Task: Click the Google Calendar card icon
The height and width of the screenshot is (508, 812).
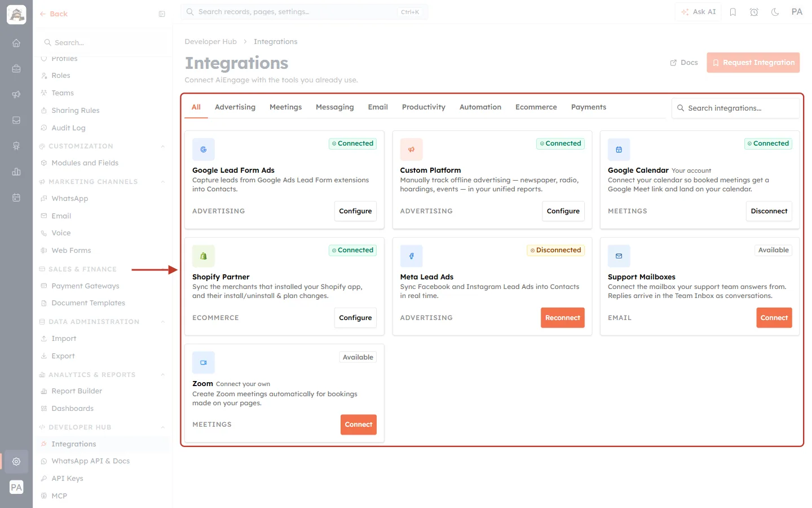Action: [619, 150]
